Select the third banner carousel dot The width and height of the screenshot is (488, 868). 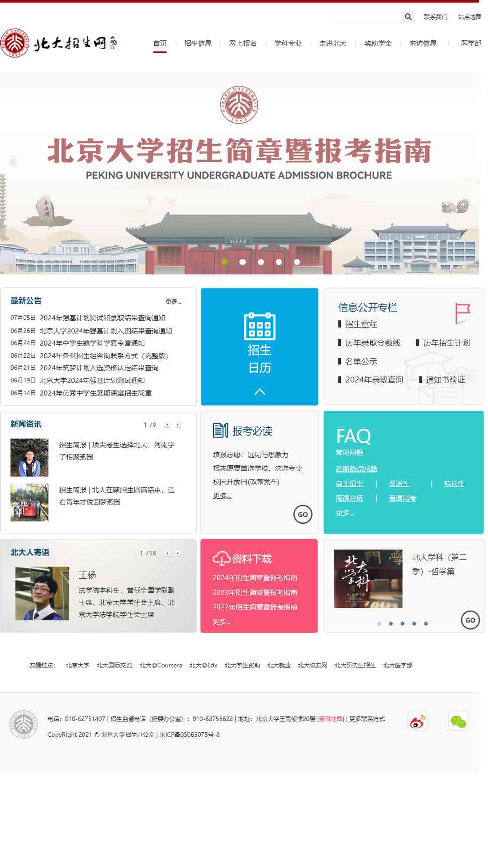coord(261,262)
